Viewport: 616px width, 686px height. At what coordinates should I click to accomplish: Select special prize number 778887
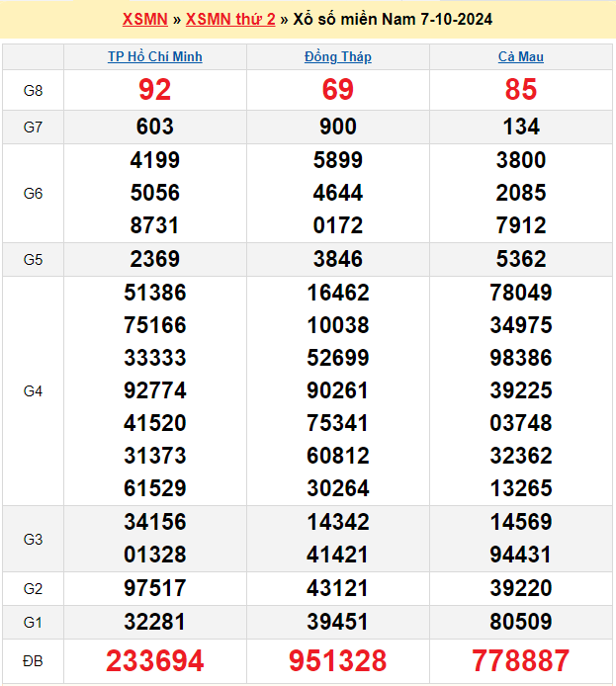[521, 660]
